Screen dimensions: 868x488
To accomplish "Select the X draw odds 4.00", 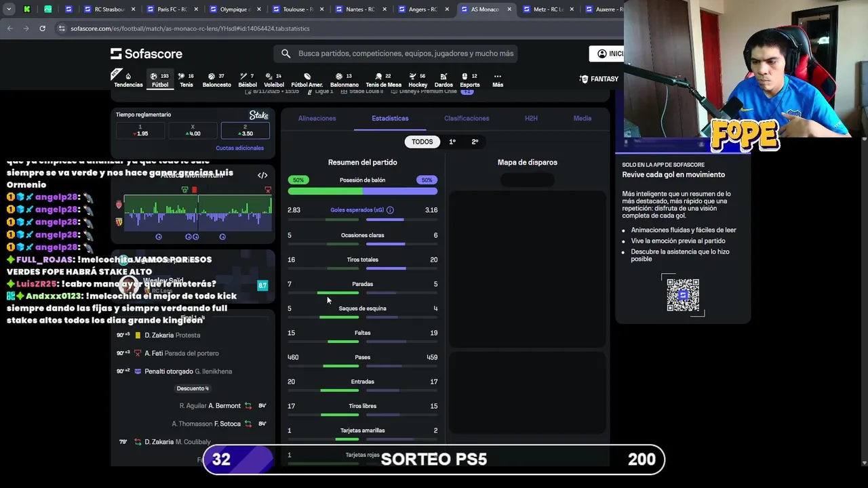I will point(193,131).
